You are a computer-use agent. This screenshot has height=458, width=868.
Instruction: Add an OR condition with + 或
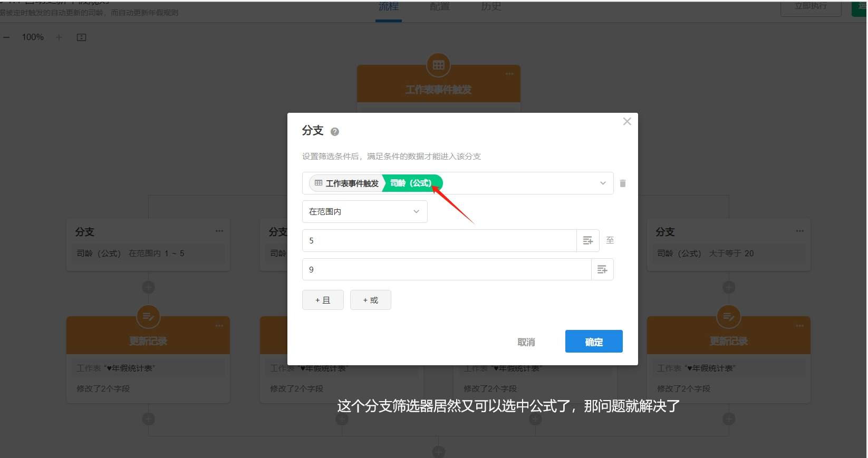tap(370, 300)
